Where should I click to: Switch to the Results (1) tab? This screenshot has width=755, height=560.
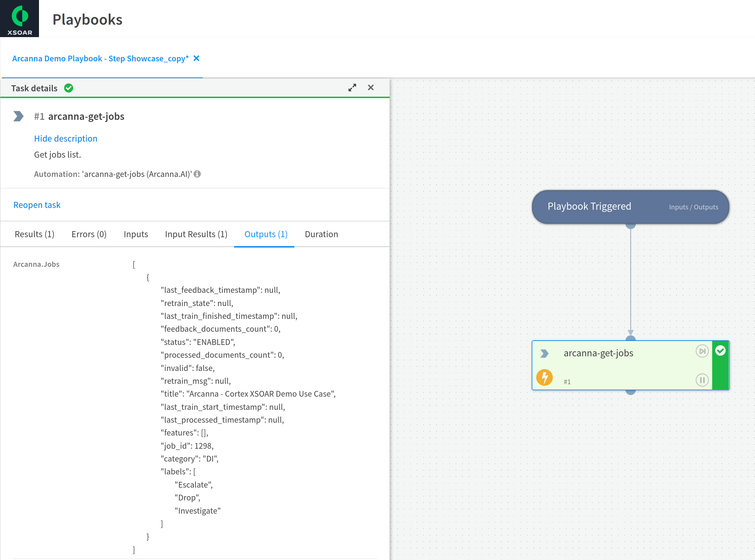pyautogui.click(x=35, y=234)
